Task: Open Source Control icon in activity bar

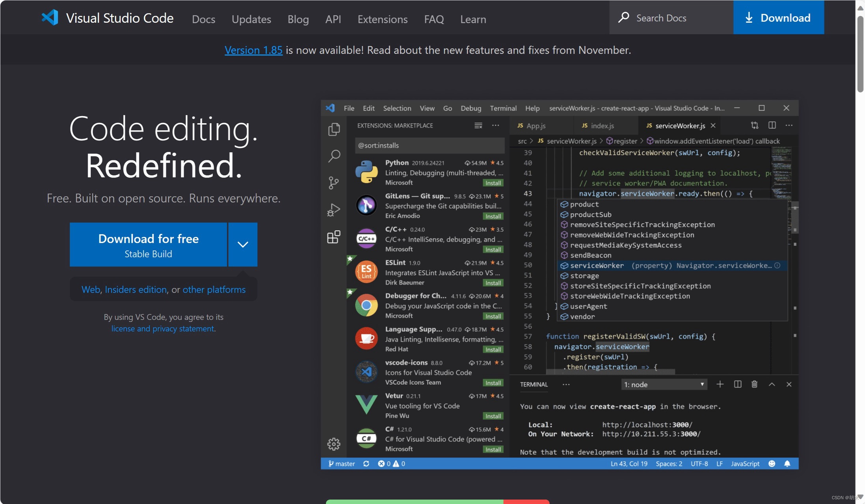Action: pos(334,183)
